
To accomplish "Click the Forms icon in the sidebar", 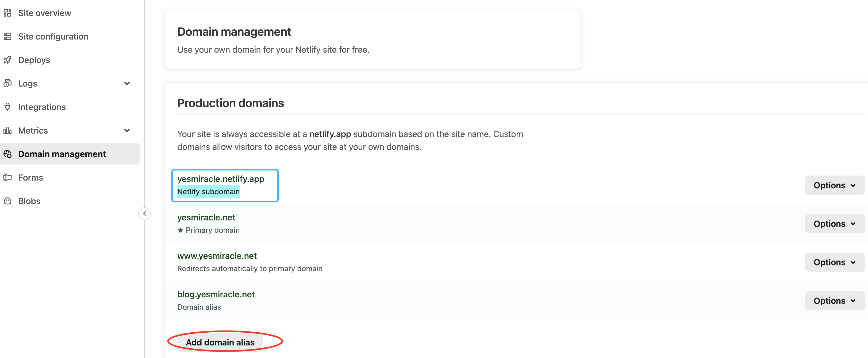I will (x=8, y=177).
